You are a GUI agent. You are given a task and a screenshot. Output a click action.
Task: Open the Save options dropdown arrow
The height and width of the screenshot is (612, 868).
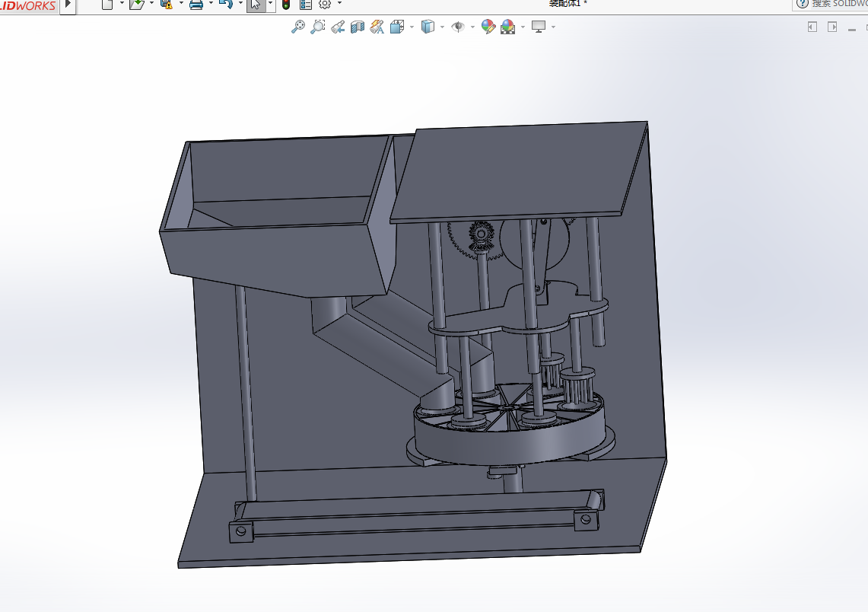tap(181, 3)
